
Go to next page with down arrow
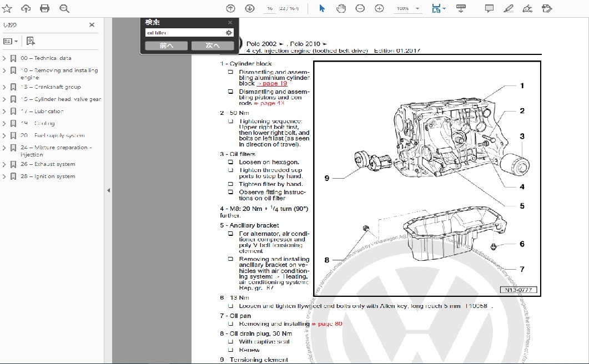(250, 8)
